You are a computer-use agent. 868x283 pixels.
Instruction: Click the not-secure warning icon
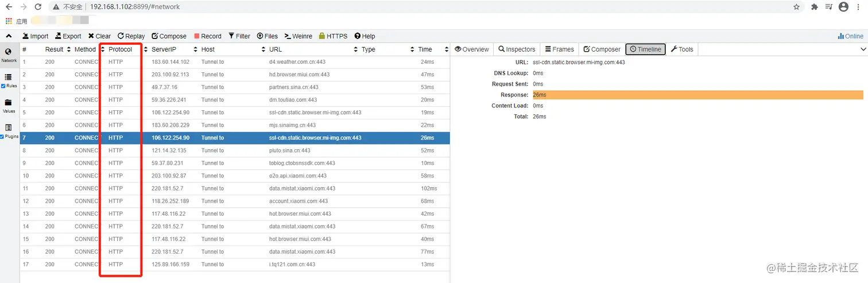click(56, 7)
